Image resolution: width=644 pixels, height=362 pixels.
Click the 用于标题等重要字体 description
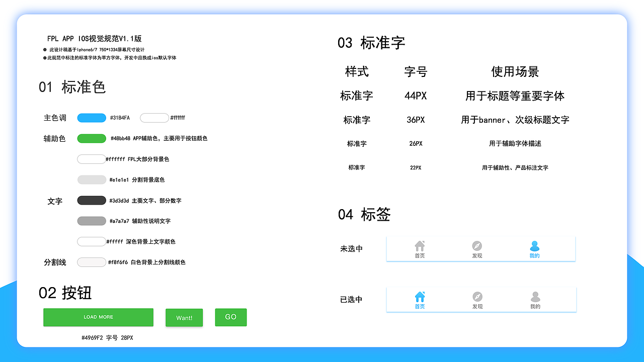(x=515, y=96)
